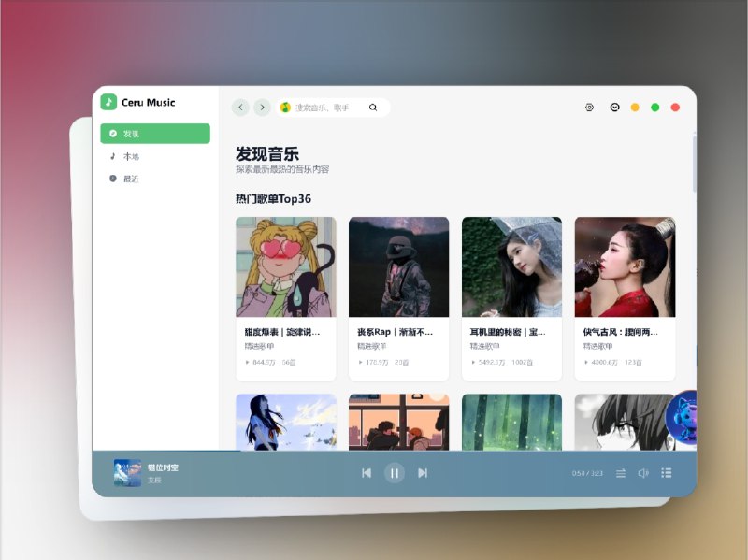Click the volume speaker icon

pyautogui.click(x=643, y=473)
